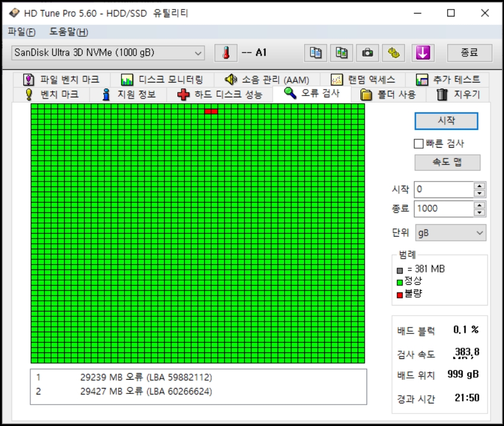Click the HD Tune Pro title bar app icon
Image resolution: width=504 pixels, height=426 pixels.
pyautogui.click(x=14, y=13)
